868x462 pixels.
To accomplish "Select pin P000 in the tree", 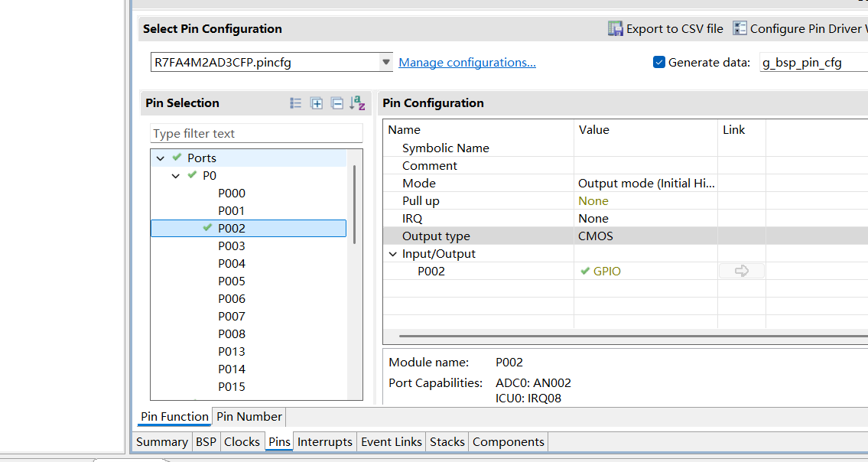I will [x=232, y=194].
